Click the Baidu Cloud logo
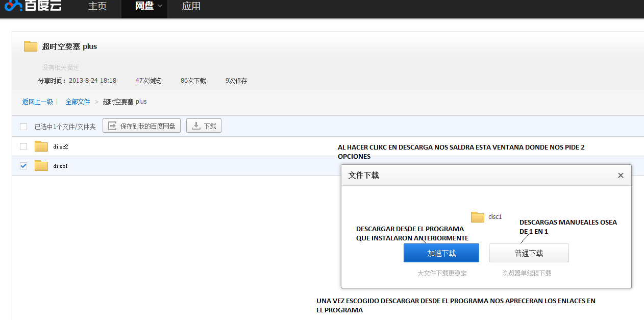This screenshot has width=644, height=320. [x=34, y=5]
